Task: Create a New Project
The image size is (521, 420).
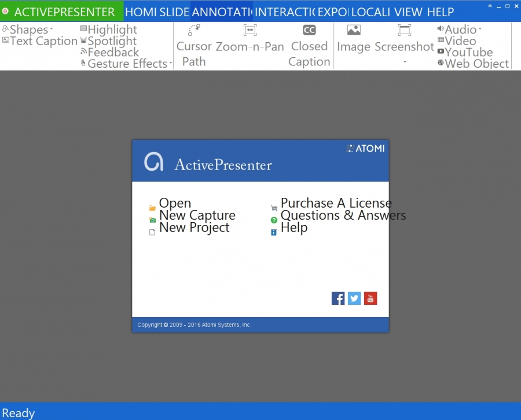Action: (x=189, y=228)
